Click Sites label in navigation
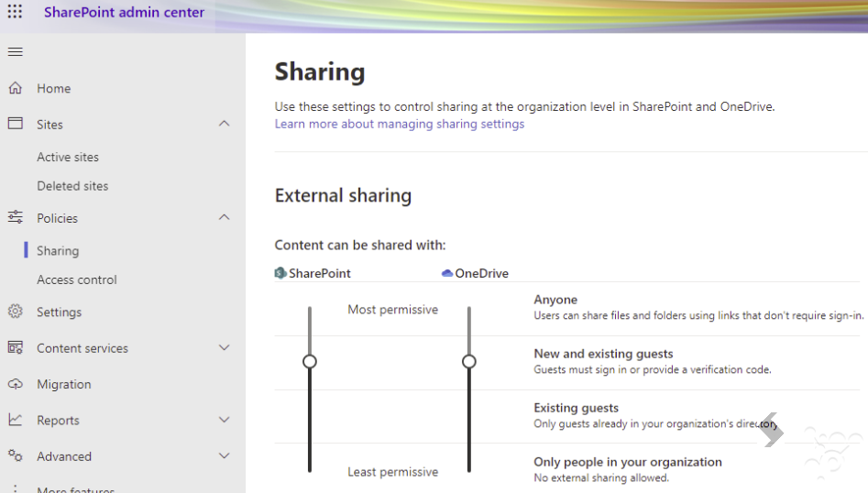This screenshot has width=868, height=493. (x=49, y=125)
